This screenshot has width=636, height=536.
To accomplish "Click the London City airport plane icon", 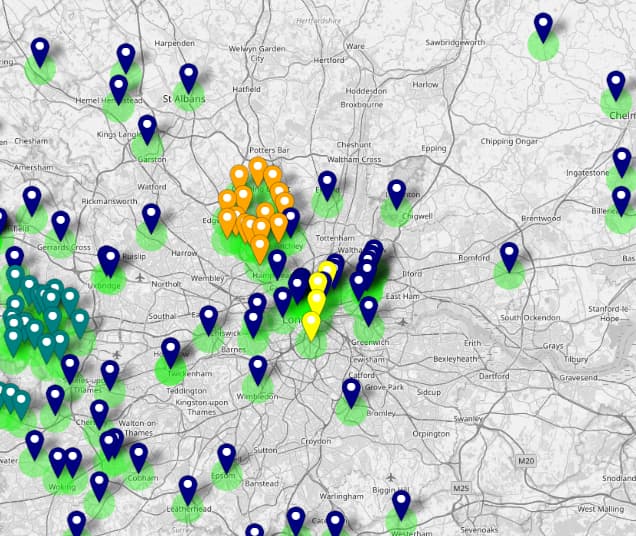I will point(402,322).
